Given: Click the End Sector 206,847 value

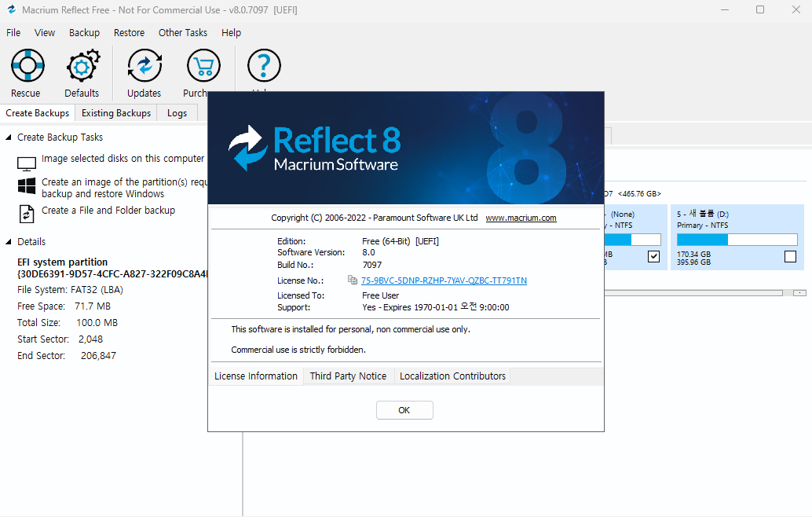Looking at the screenshot, I should [x=98, y=356].
